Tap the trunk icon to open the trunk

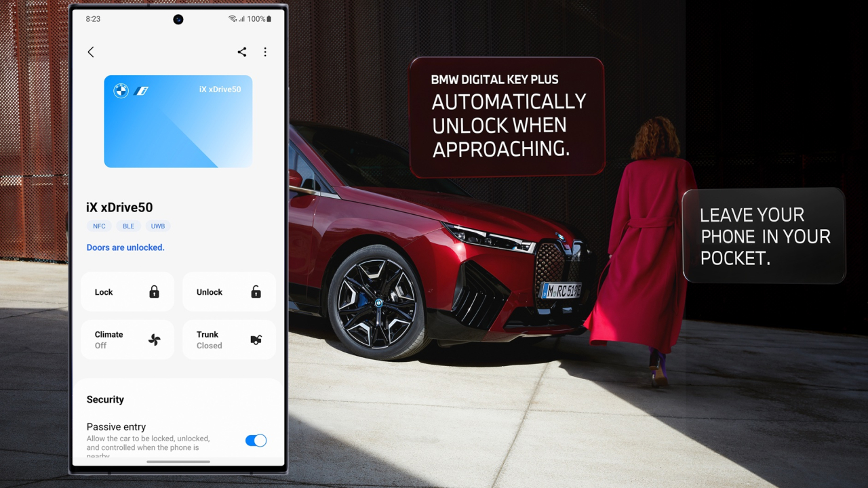click(x=256, y=339)
